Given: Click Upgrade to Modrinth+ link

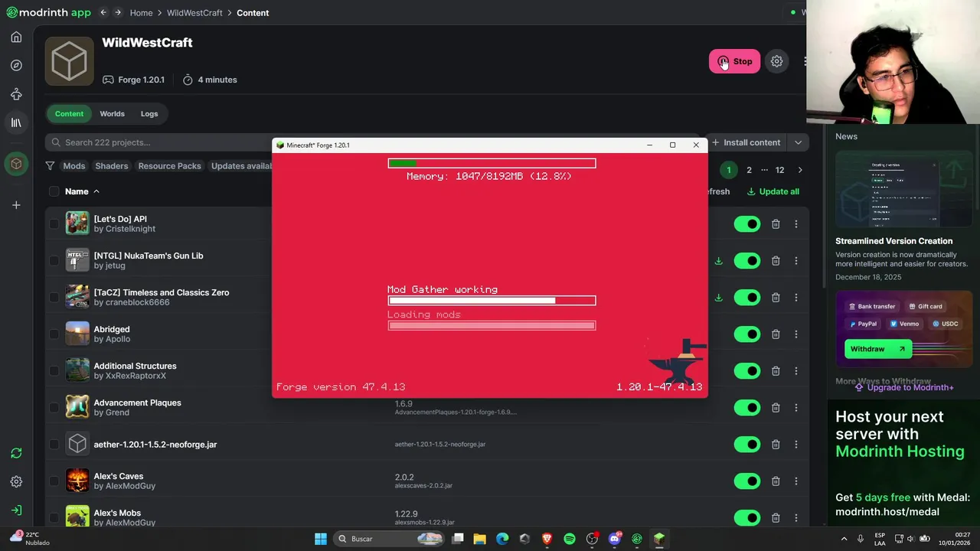Looking at the screenshot, I should (904, 387).
